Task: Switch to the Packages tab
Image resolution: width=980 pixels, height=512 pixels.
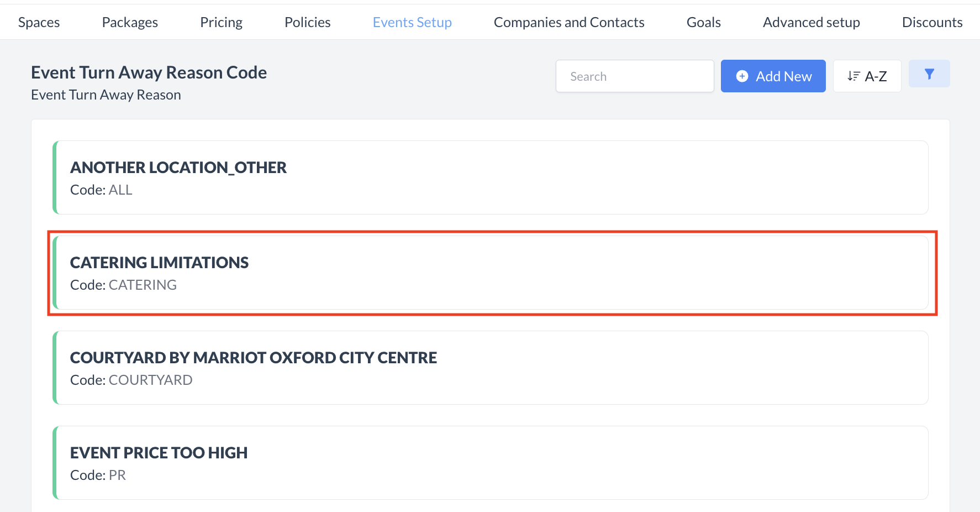Action: [x=130, y=22]
